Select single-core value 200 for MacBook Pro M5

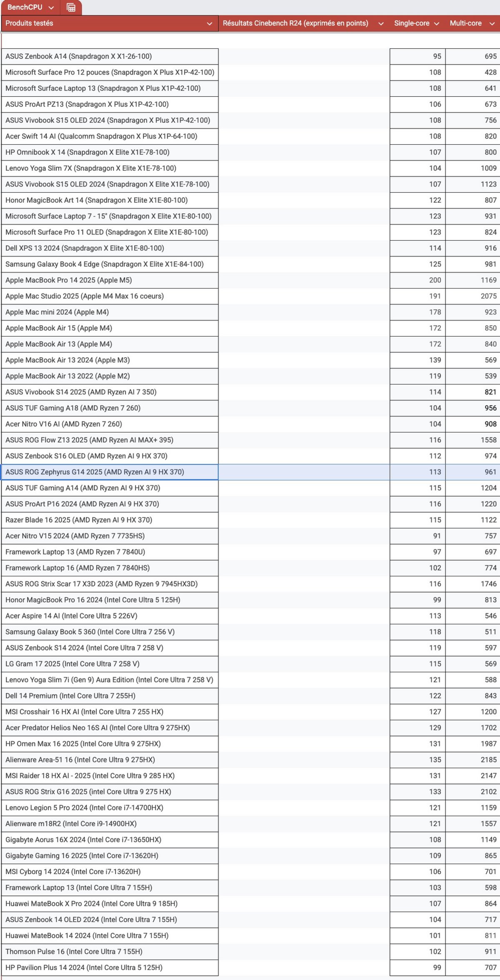417,280
